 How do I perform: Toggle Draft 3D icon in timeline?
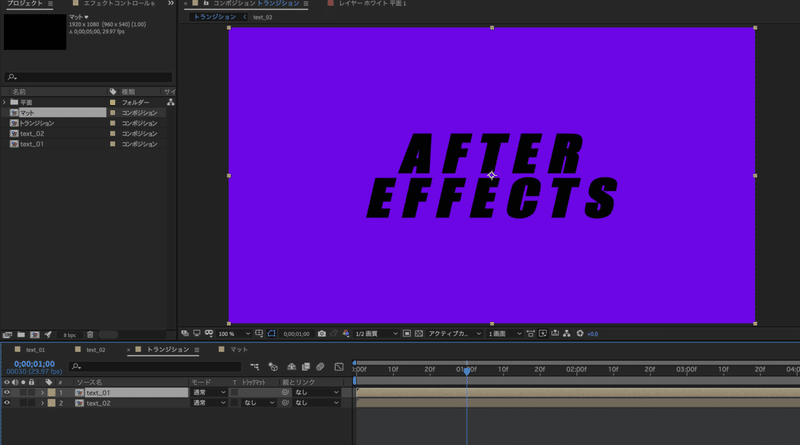[x=273, y=366]
